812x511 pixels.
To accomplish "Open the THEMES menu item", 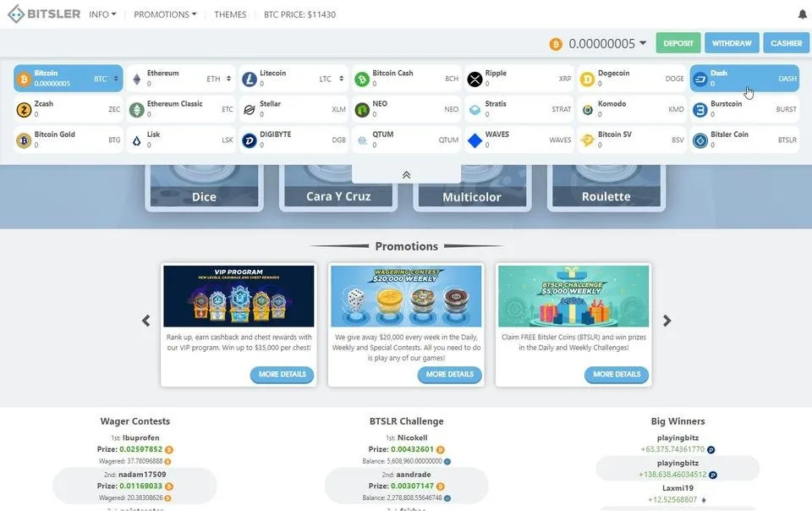I will coord(230,14).
